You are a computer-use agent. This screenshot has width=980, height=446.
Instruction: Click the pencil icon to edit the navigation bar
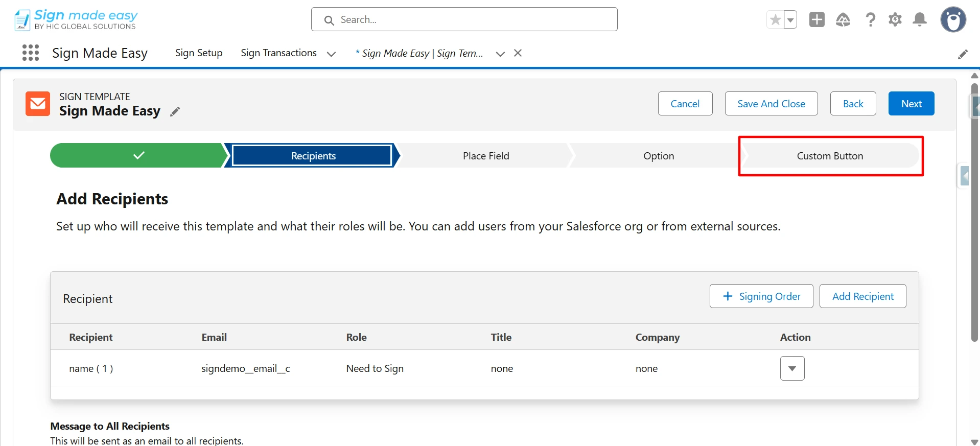click(x=963, y=54)
